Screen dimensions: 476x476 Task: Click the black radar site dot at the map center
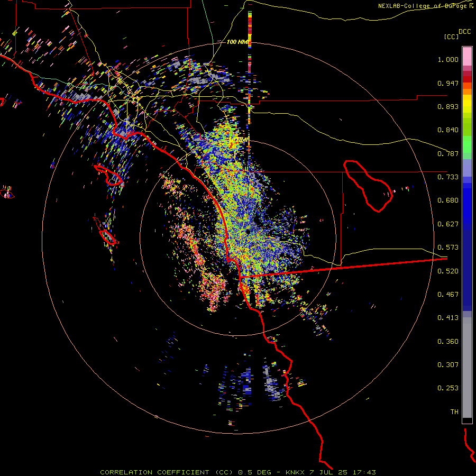click(248, 232)
